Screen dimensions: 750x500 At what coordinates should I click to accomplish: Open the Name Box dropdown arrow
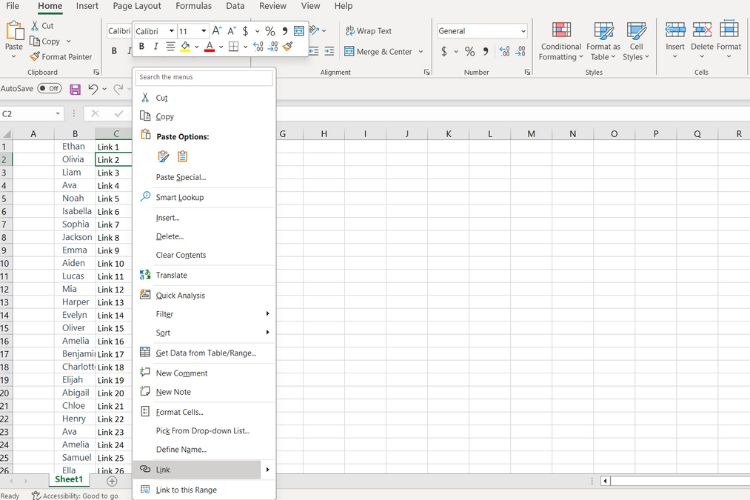click(x=58, y=113)
